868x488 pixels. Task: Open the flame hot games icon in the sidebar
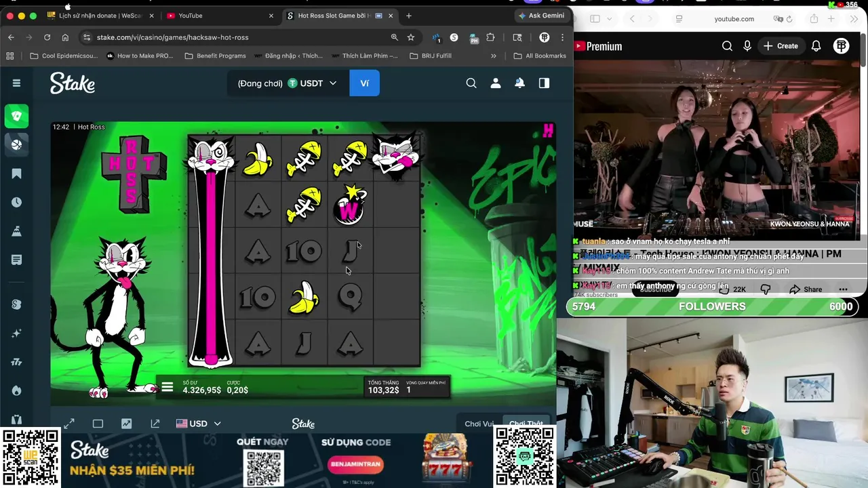(x=16, y=390)
